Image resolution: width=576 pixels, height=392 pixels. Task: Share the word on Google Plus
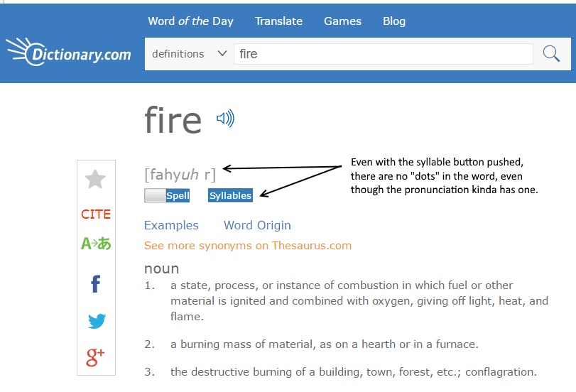pos(95,357)
